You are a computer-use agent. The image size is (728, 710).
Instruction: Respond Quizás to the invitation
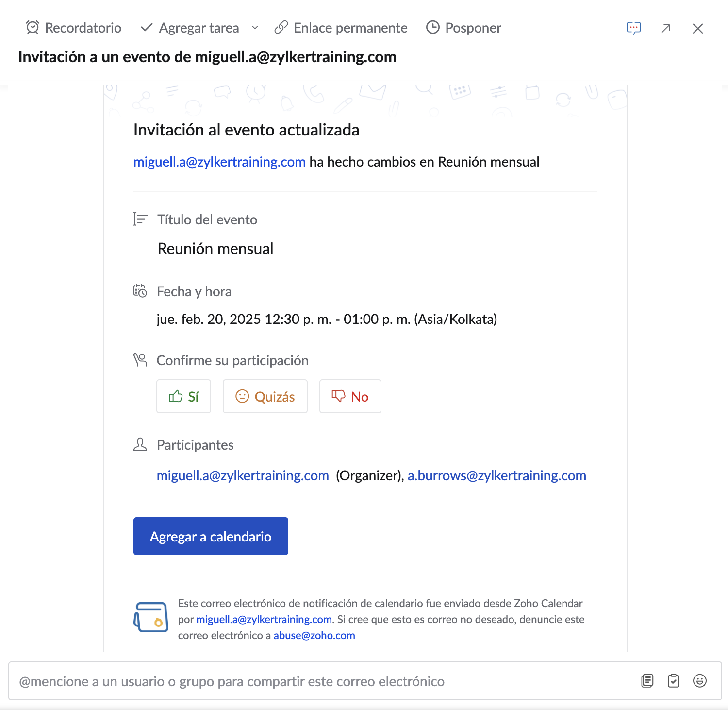coord(265,396)
